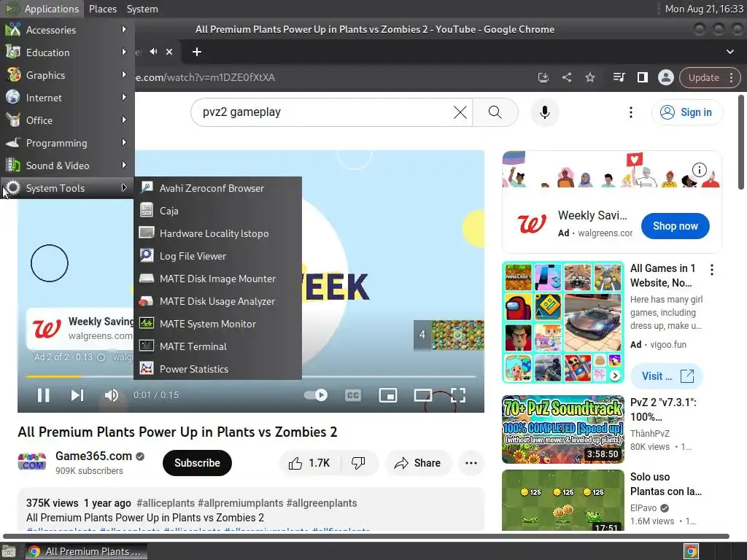747x560 pixels.
Task: Close the YouTube browser tab
Action: click(169, 52)
